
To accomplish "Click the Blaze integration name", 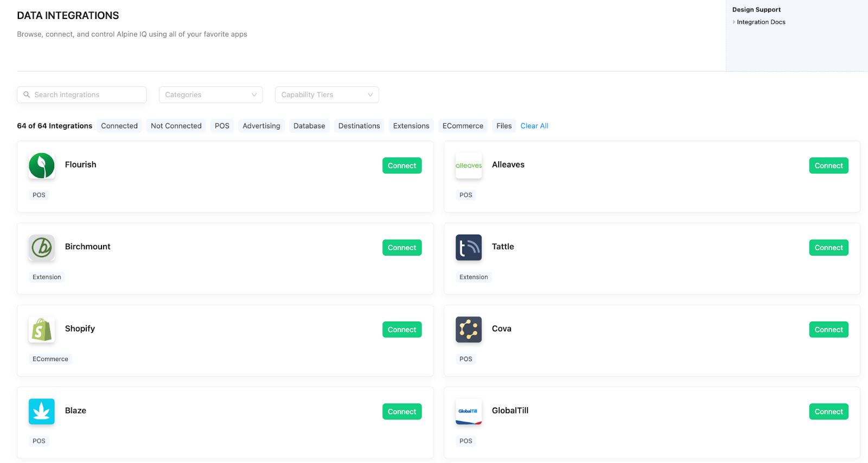I will click(75, 410).
